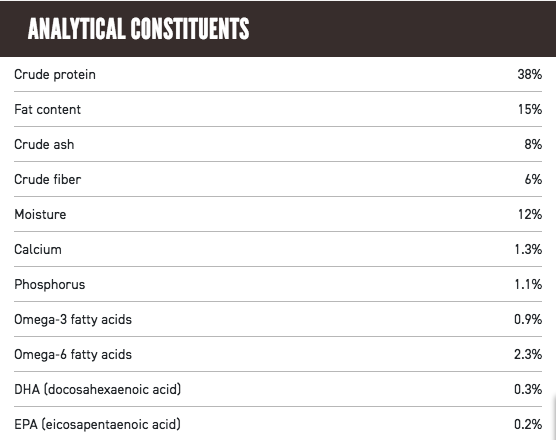Select the Phosphorus row label

tap(50, 285)
